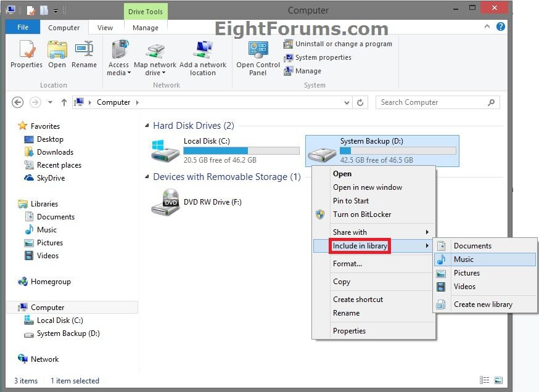
Task: Expand the Share with submenu
Action: [x=374, y=232]
